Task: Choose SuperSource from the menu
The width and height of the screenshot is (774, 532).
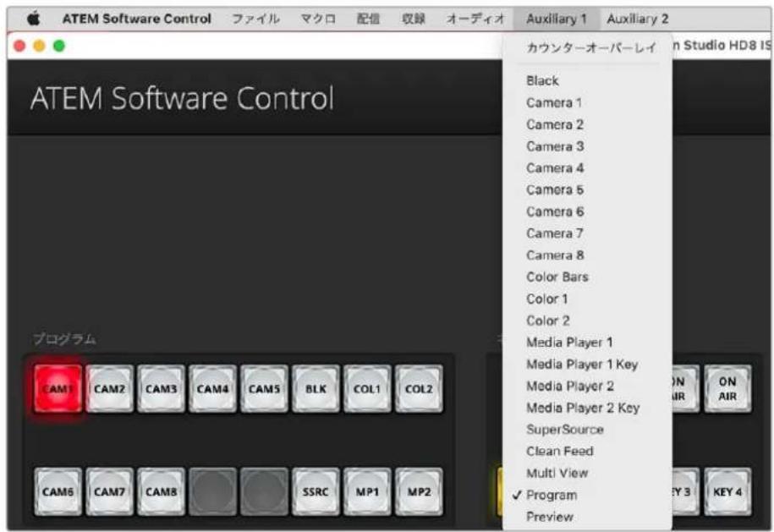Action: tap(587, 430)
